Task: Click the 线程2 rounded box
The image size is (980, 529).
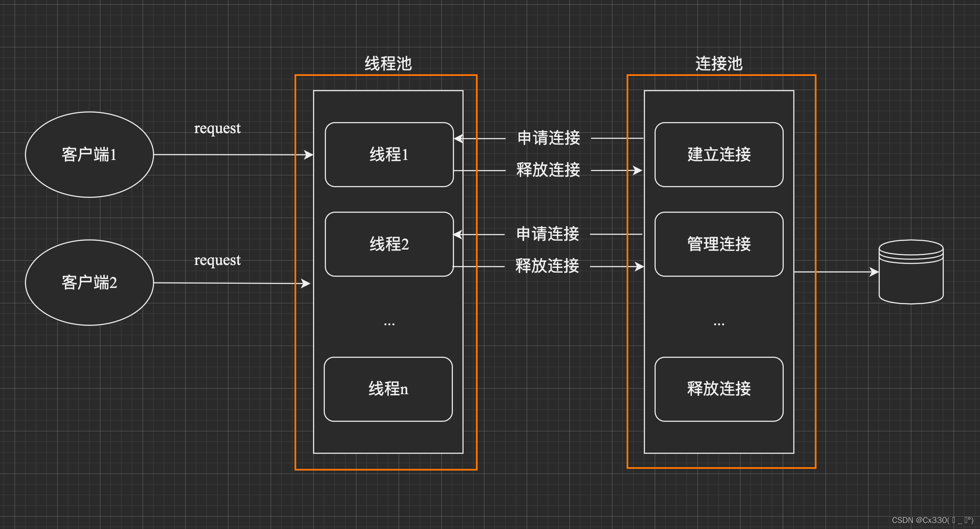Action: 389,244
